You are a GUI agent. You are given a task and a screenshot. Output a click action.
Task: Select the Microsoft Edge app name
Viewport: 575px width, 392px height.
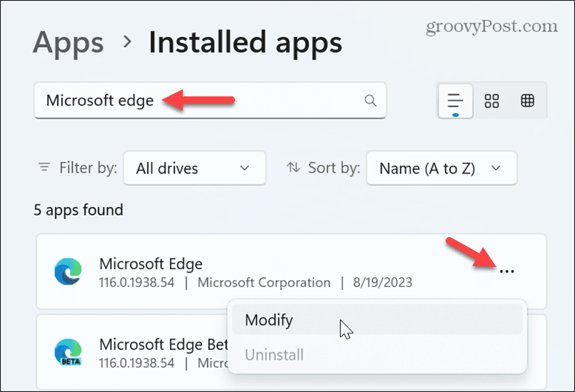[151, 263]
